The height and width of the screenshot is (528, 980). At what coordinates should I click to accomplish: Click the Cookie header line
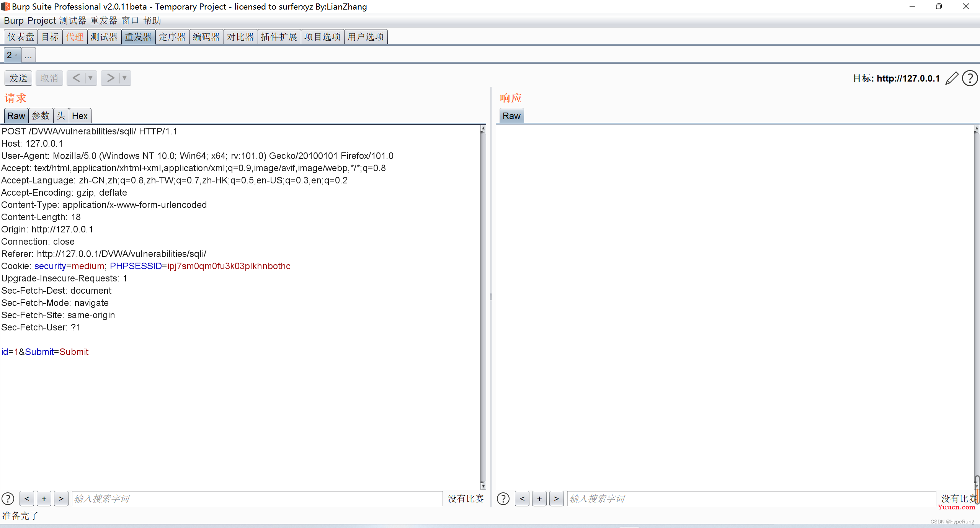(146, 266)
